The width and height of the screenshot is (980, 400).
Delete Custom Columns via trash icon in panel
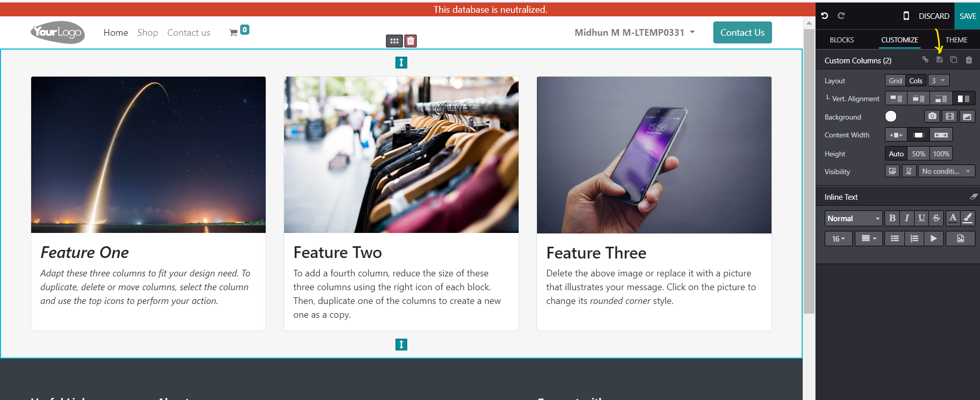969,60
